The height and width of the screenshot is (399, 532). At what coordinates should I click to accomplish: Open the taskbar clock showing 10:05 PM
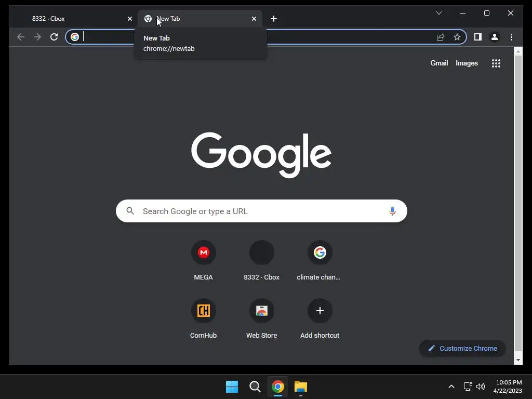pos(508,387)
